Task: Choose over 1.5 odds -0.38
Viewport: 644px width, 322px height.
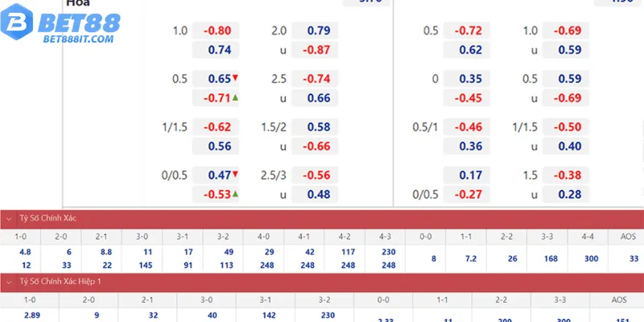Action: pyautogui.click(x=566, y=175)
